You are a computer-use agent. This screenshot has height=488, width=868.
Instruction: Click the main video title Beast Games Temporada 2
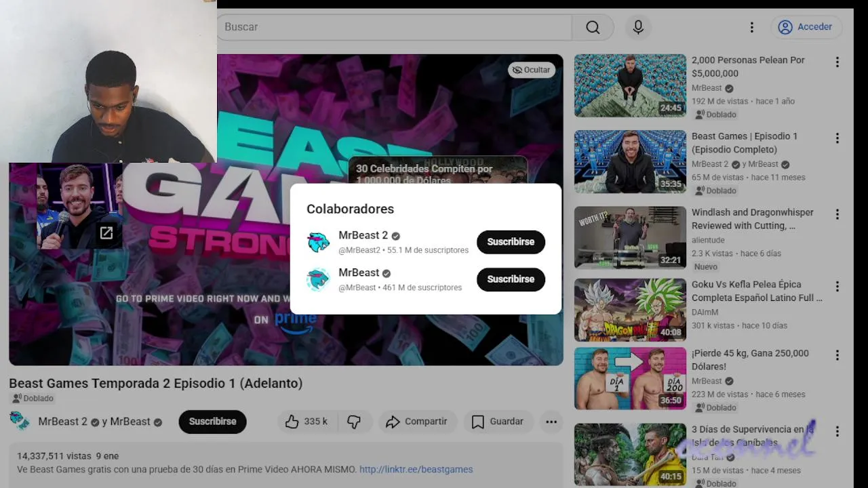tap(156, 383)
